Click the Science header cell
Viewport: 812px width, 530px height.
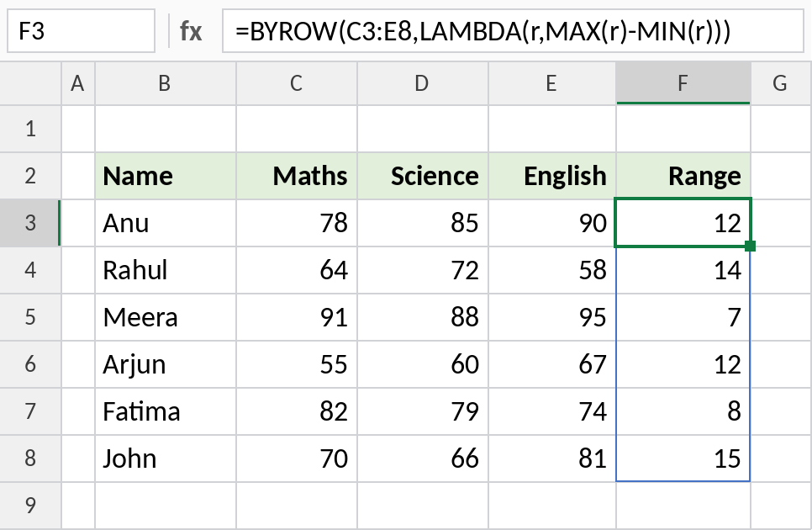pyautogui.click(x=423, y=176)
